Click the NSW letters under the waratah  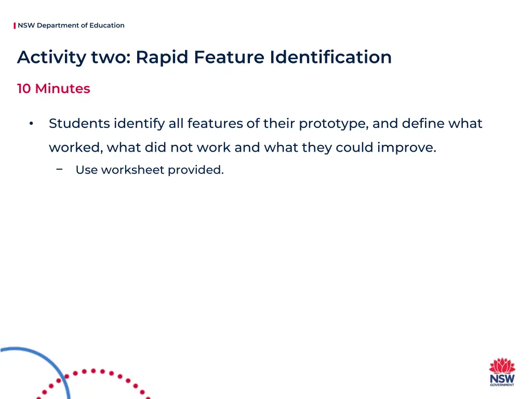tap(502, 378)
